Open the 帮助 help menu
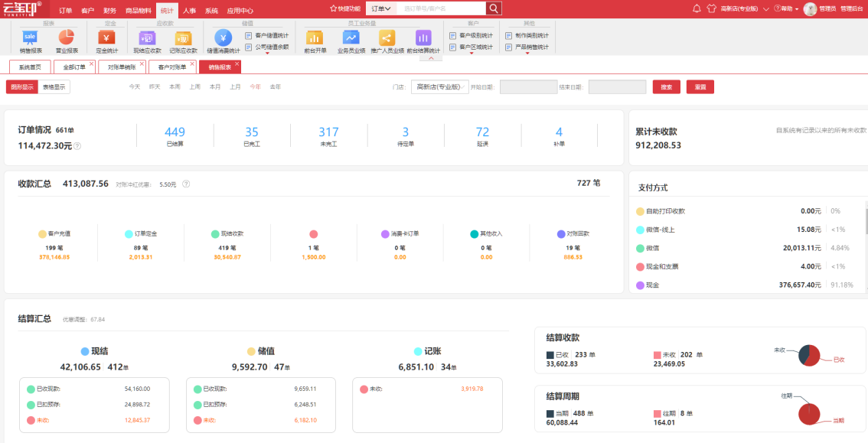Viewport: 868px width, 443px height. (x=786, y=9)
